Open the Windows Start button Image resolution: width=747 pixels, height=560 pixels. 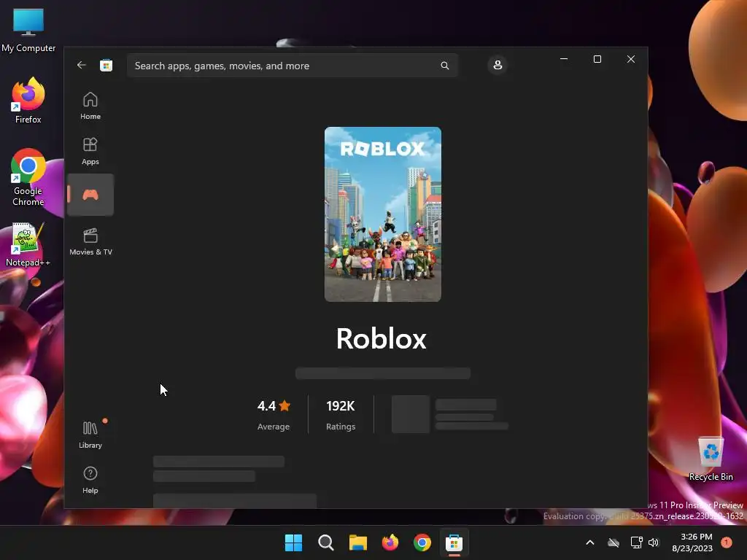(x=293, y=542)
